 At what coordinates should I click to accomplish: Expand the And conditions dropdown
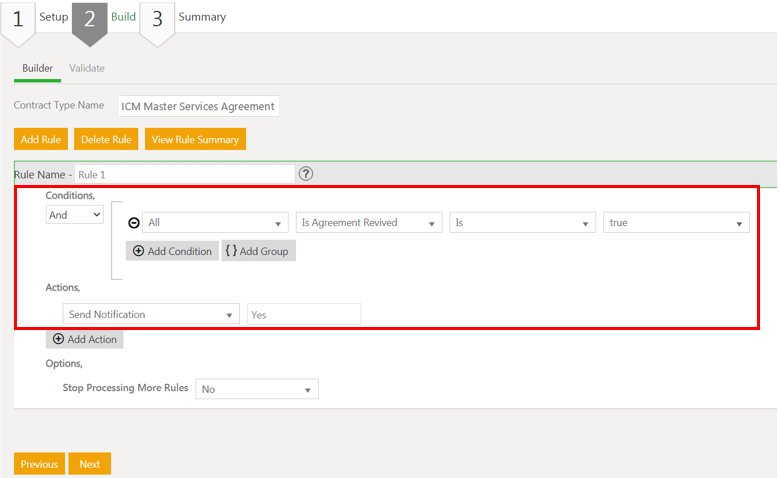[74, 214]
